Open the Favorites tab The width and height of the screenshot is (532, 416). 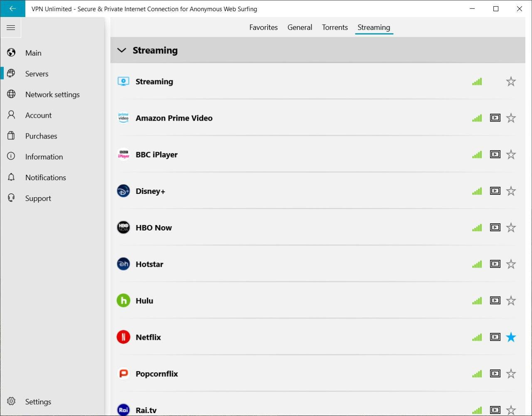(263, 27)
